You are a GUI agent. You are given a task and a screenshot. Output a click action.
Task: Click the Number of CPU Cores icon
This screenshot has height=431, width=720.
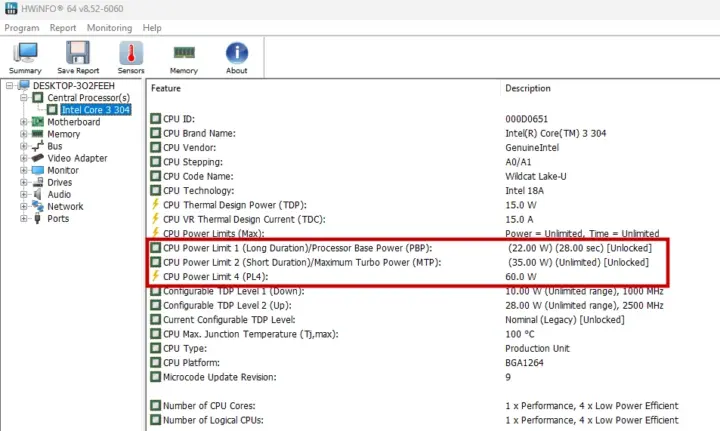[156, 406]
